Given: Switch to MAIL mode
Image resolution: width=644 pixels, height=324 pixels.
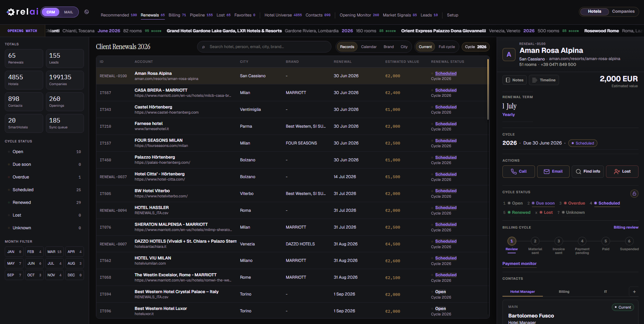Looking at the screenshot, I should tap(69, 12).
